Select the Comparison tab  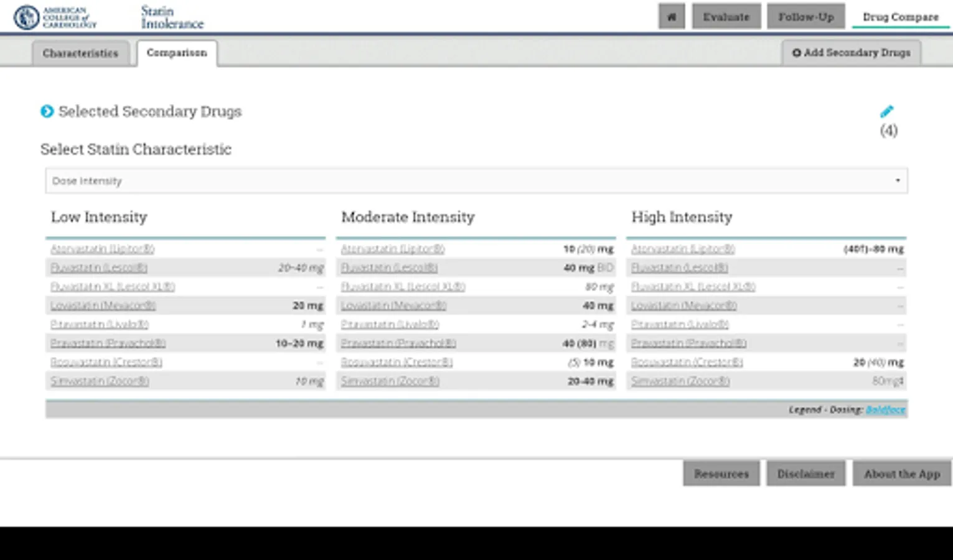(x=177, y=53)
